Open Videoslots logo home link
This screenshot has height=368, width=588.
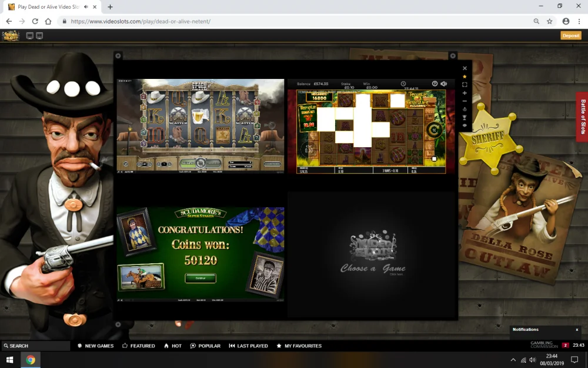11,36
